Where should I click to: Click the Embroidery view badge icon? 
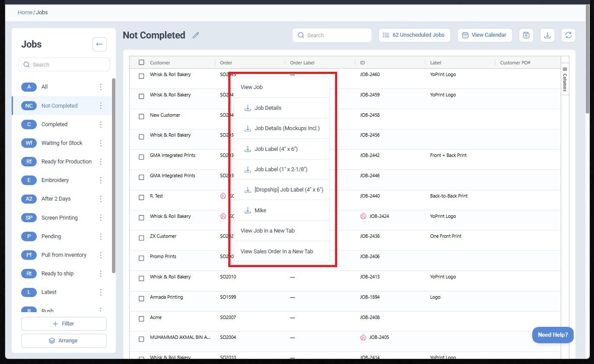[x=29, y=180]
